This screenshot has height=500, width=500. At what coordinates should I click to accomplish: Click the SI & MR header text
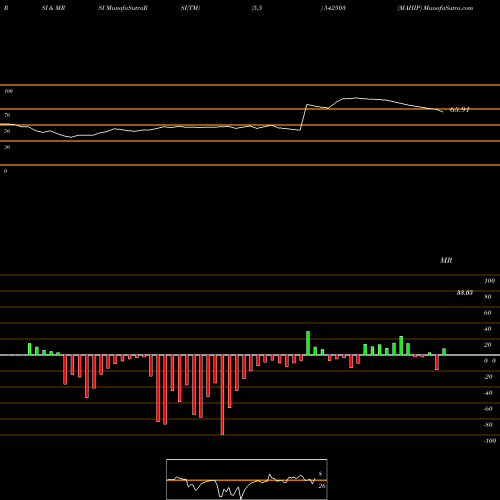pos(53,8)
